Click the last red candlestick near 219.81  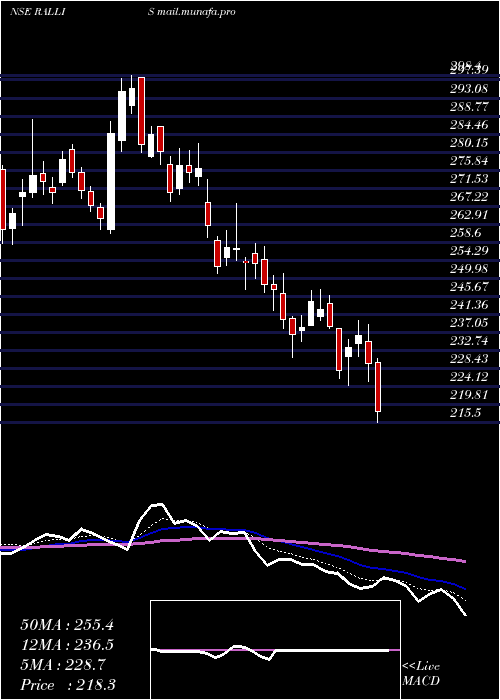click(x=378, y=387)
